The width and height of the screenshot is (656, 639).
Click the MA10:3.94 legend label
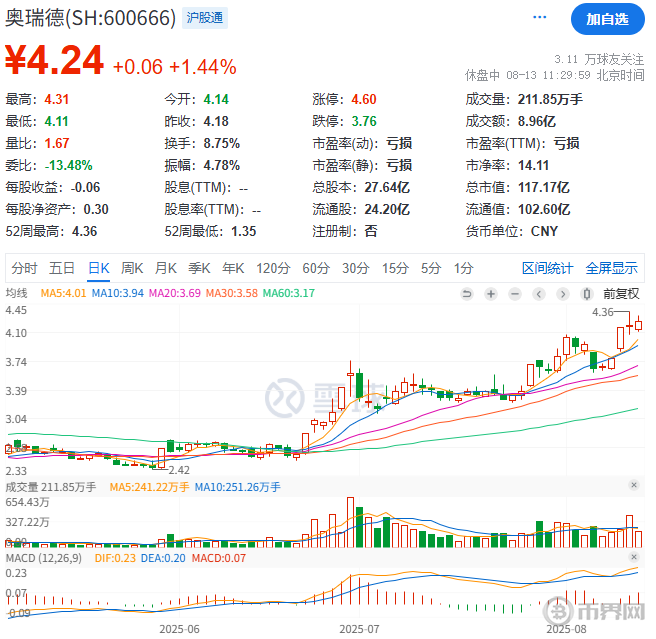click(118, 293)
